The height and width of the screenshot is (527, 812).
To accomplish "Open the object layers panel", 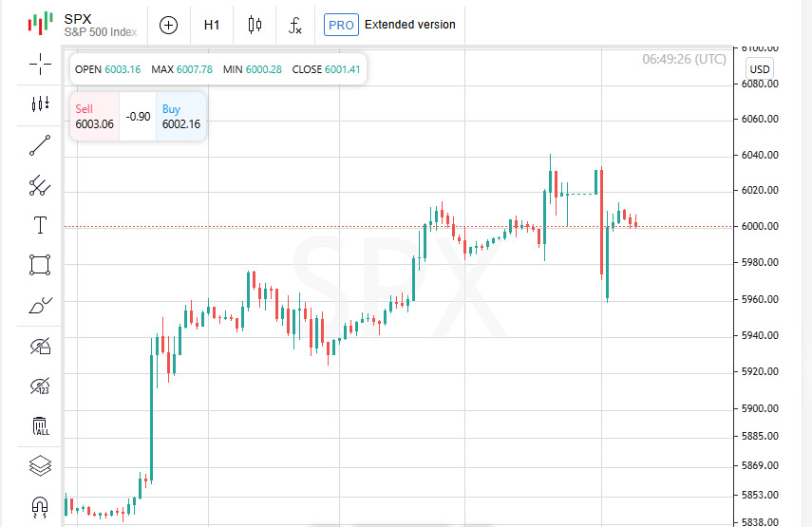I will (x=40, y=466).
